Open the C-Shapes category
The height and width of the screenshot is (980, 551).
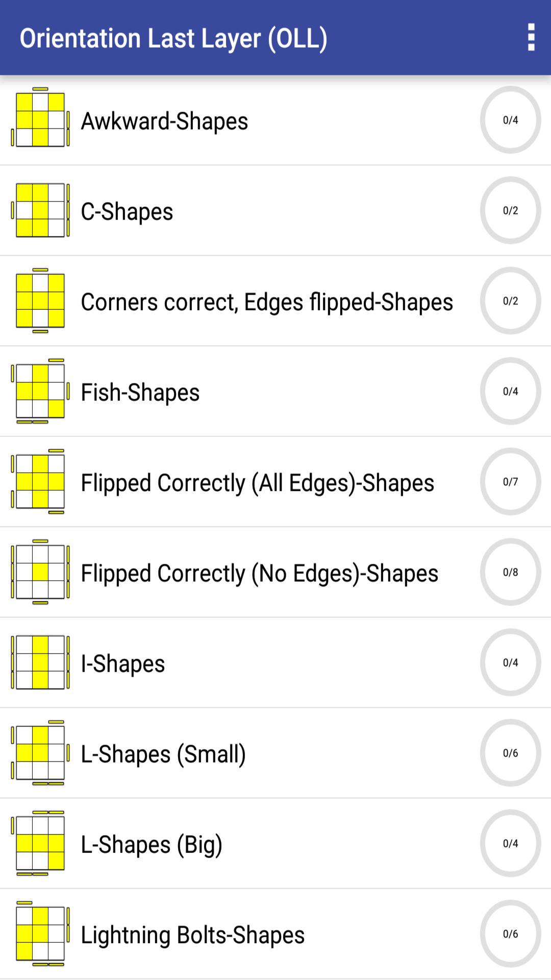[x=127, y=211]
